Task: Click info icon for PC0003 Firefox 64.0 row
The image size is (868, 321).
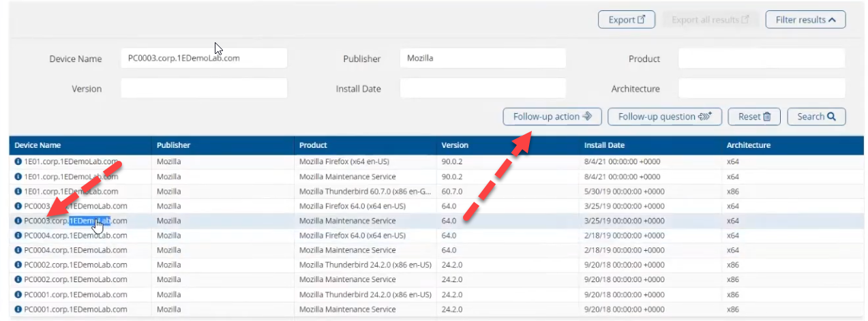Action: click(x=18, y=207)
